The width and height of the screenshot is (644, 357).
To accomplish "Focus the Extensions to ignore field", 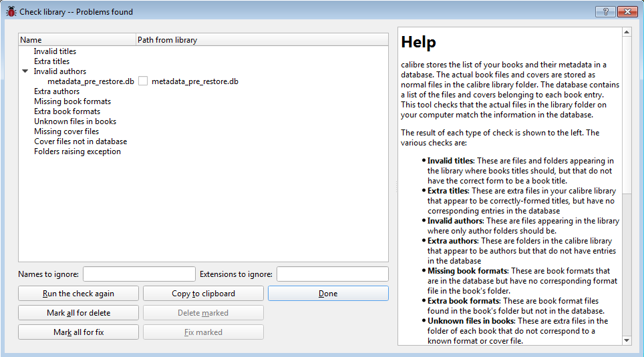I will (333, 274).
